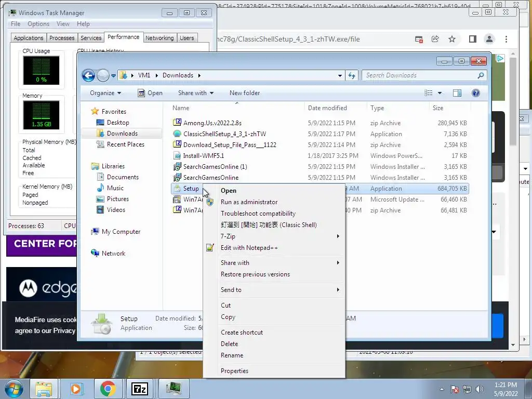This screenshot has width=532, height=399.
Task: Switch to Task Manager taskbar icon
Action: pos(173,389)
